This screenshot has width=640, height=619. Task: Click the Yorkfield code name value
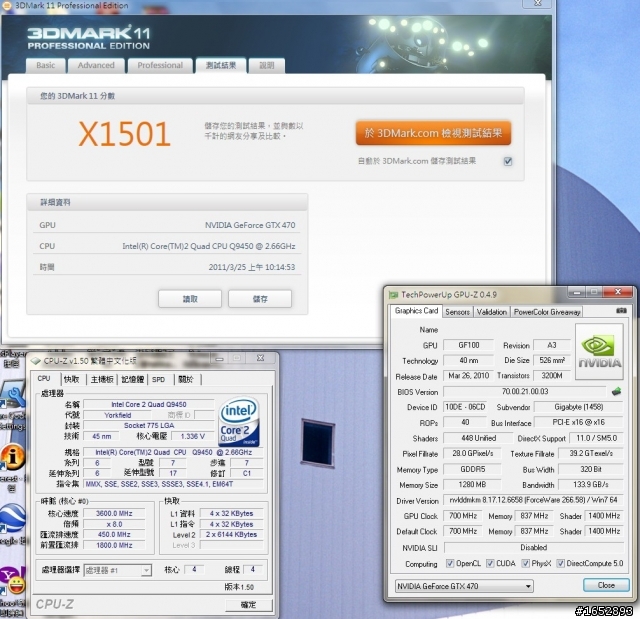(118, 415)
